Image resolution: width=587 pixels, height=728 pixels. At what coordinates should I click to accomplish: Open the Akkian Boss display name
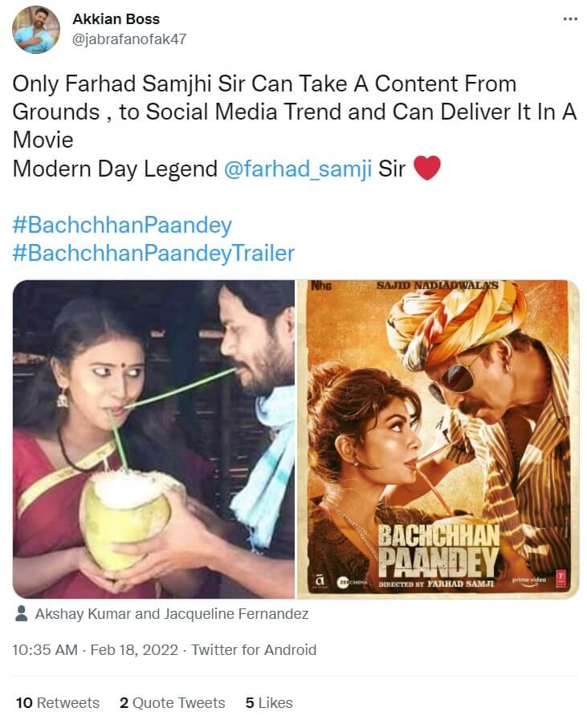tap(116, 19)
